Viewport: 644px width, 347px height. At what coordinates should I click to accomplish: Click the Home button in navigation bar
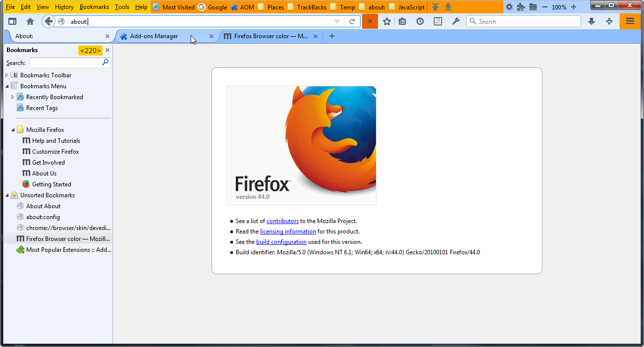30,21
